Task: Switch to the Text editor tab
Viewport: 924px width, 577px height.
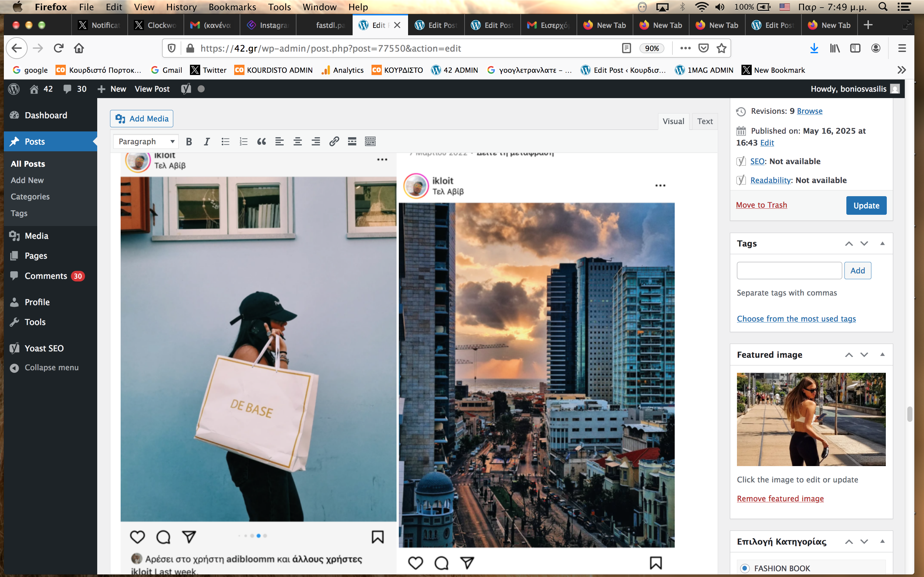Action: (x=705, y=121)
